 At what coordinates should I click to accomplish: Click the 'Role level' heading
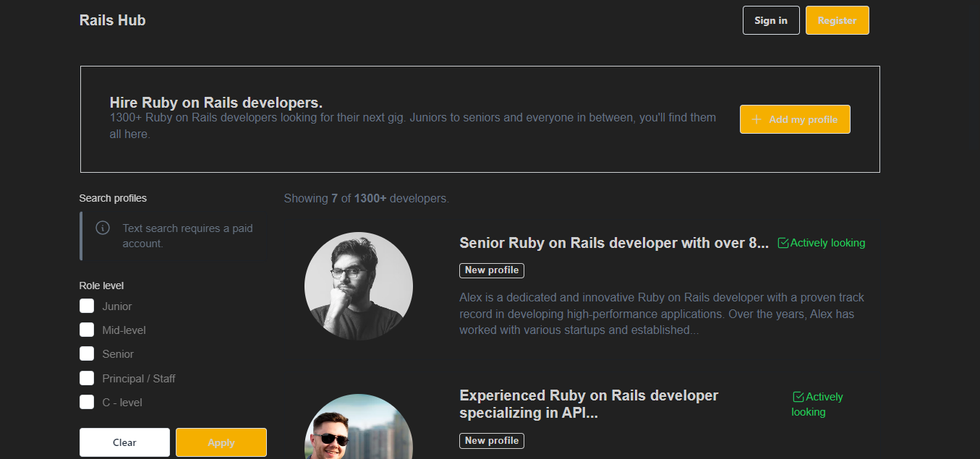pyautogui.click(x=102, y=286)
